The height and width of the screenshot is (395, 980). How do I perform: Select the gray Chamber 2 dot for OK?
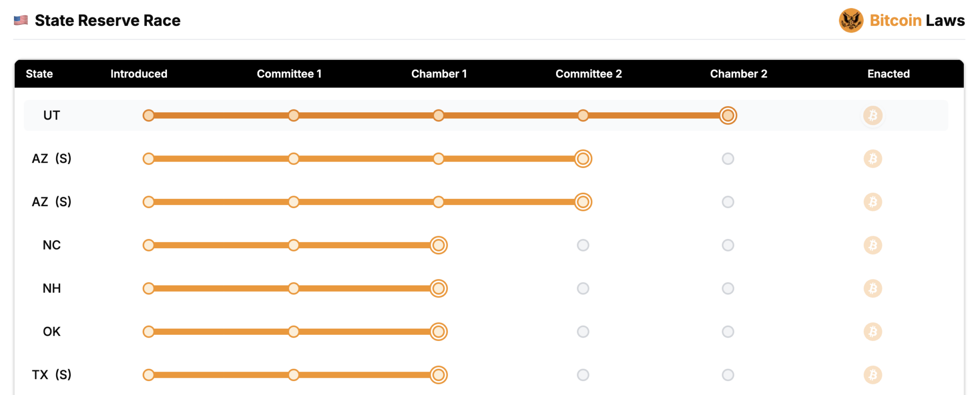coord(728,332)
